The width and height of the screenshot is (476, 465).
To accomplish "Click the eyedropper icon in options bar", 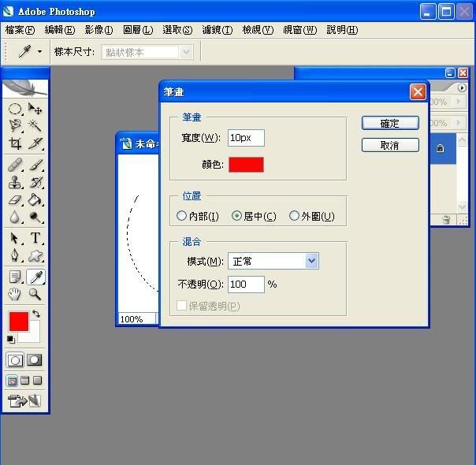I will [x=24, y=51].
